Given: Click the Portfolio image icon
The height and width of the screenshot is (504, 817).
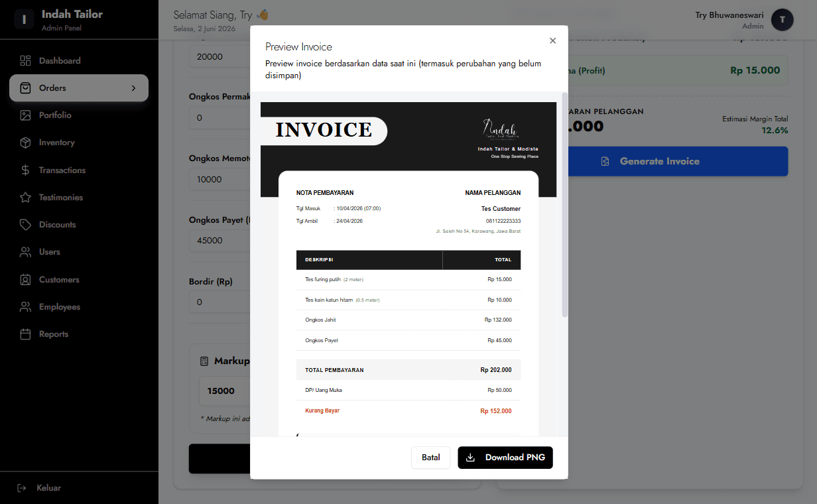Looking at the screenshot, I should (x=25, y=115).
